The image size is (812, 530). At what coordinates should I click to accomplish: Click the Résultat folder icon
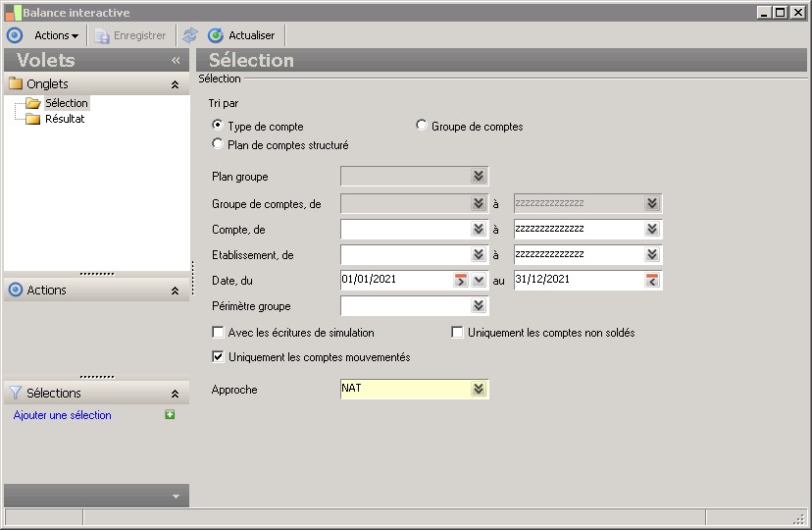[32, 119]
